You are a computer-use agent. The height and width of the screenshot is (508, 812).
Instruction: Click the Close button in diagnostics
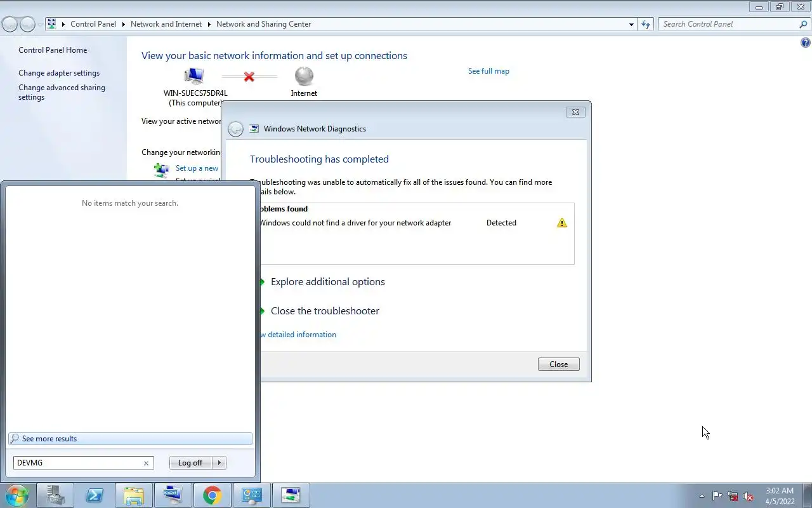pyautogui.click(x=558, y=364)
